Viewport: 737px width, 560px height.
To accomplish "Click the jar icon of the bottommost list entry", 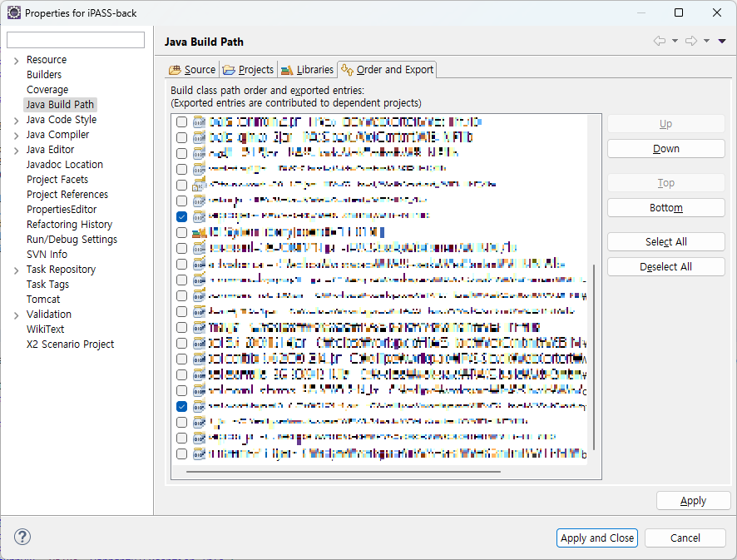I will tap(200, 453).
